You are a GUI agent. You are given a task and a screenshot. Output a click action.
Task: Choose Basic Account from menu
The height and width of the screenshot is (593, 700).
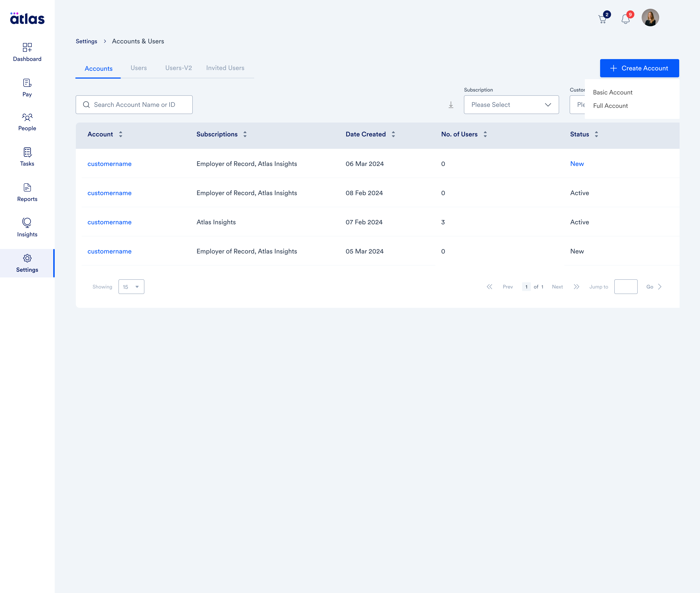[612, 92]
